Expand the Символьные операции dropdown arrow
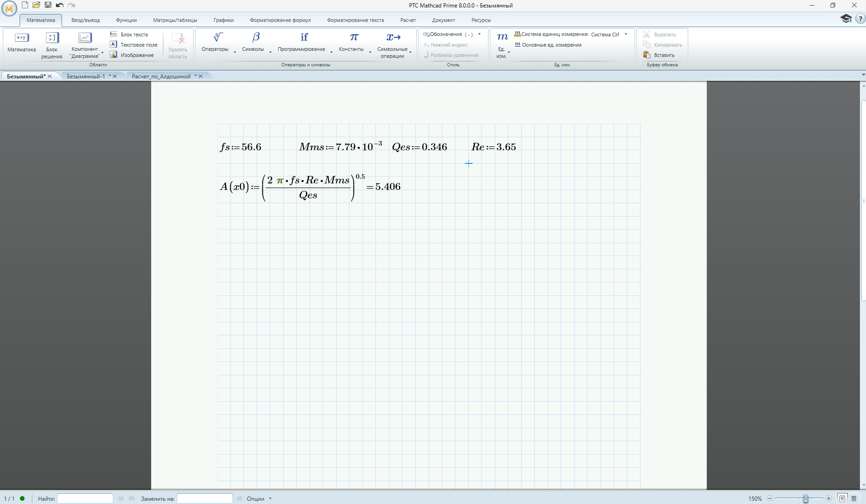 (410, 52)
